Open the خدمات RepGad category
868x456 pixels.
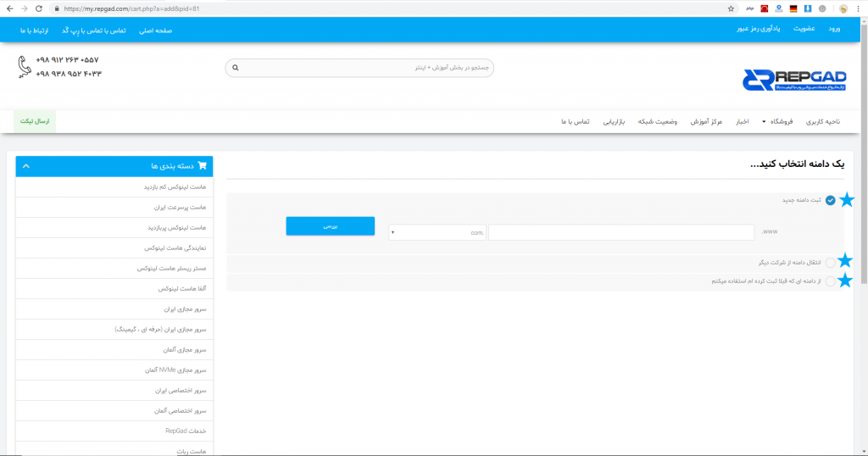click(114, 431)
